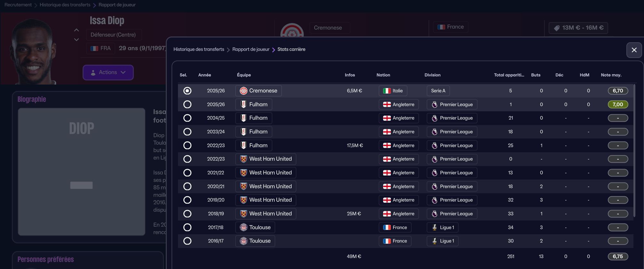Select the 2019/20 West Ham radio button
The height and width of the screenshot is (269, 644).
187,200
